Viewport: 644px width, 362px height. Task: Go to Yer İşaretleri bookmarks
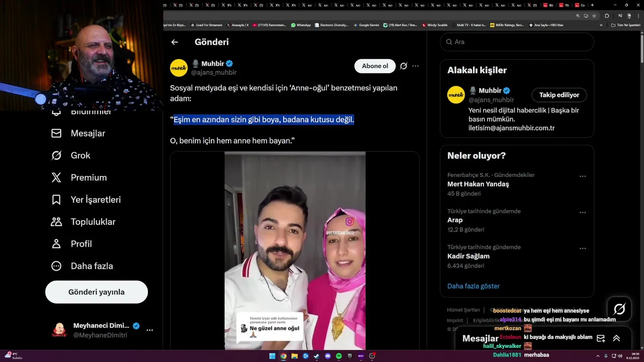pos(86,200)
